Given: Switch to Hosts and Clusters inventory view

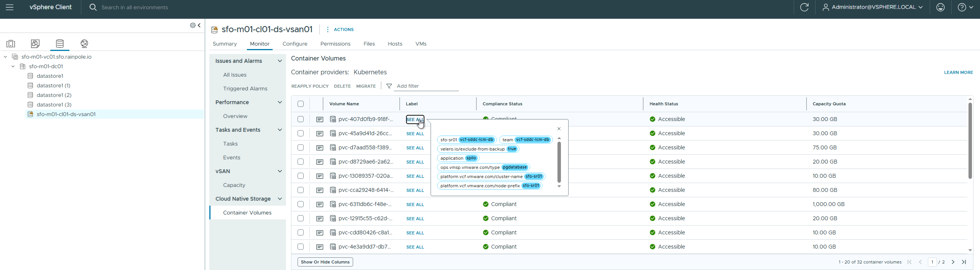Looking at the screenshot, I should pos(11,44).
